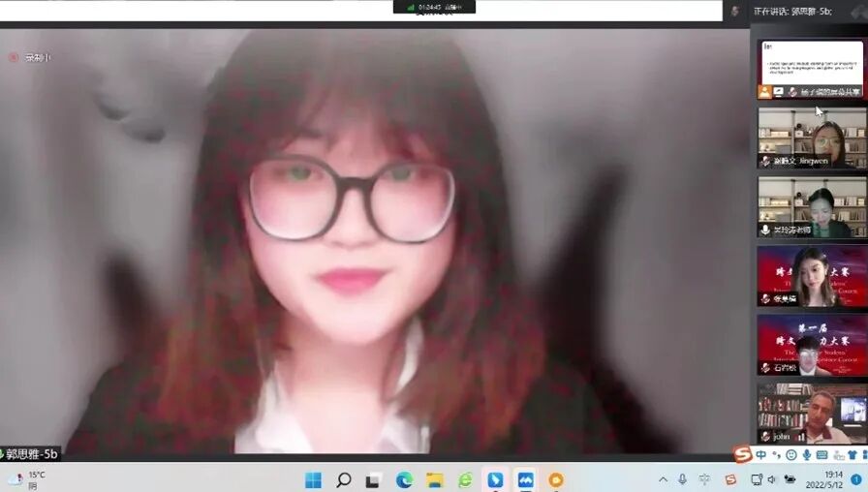868x492 pixels.
Task: Select the john participant video thumbnail
Action: pyautogui.click(x=812, y=413)
